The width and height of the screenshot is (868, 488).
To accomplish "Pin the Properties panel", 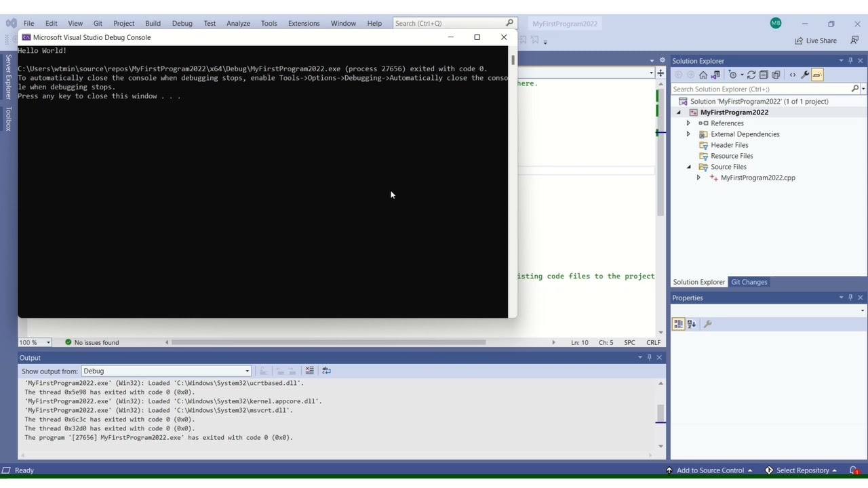I will [850, 298].
